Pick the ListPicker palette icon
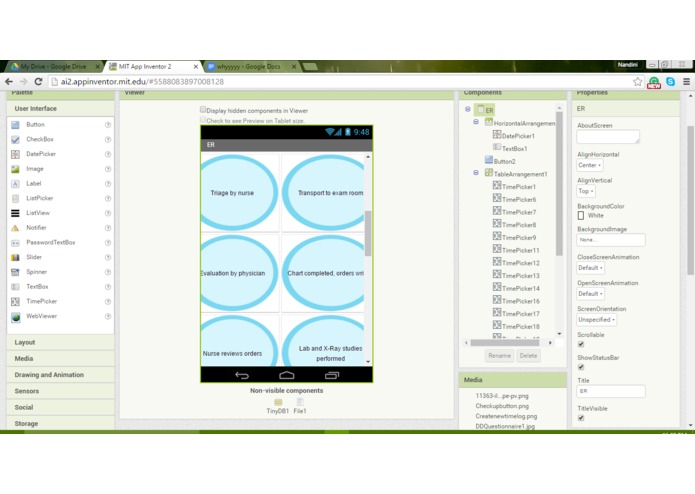 (x=15, y=198)
